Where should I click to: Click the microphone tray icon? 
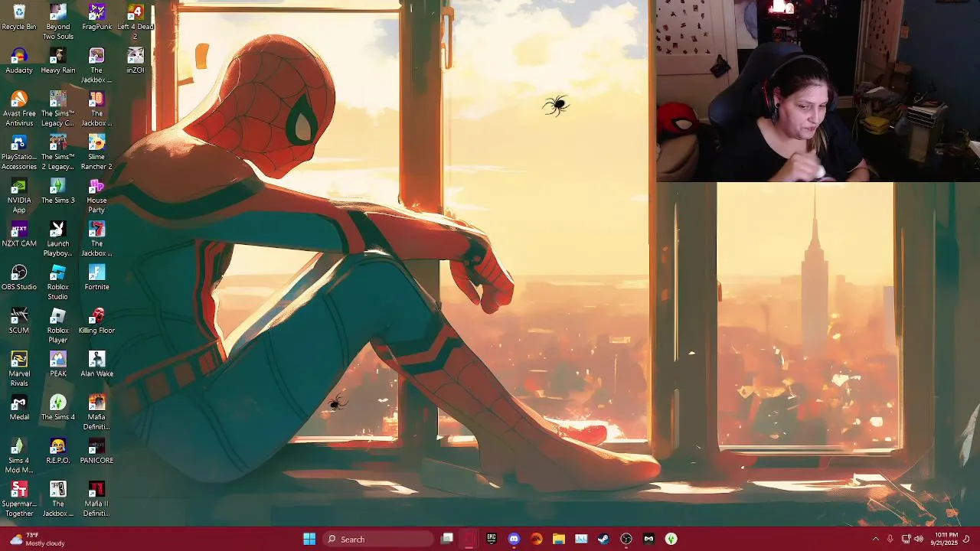(890, 539)
